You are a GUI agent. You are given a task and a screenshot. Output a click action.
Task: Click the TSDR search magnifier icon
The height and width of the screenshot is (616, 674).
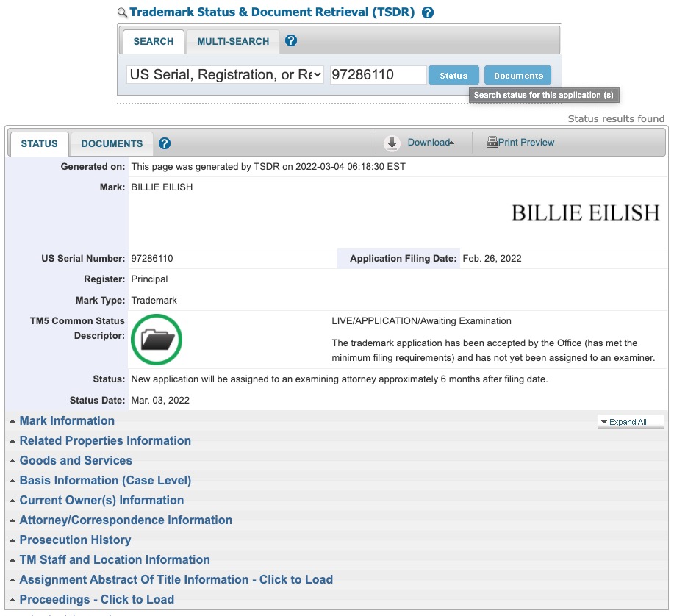coord(122,12)
